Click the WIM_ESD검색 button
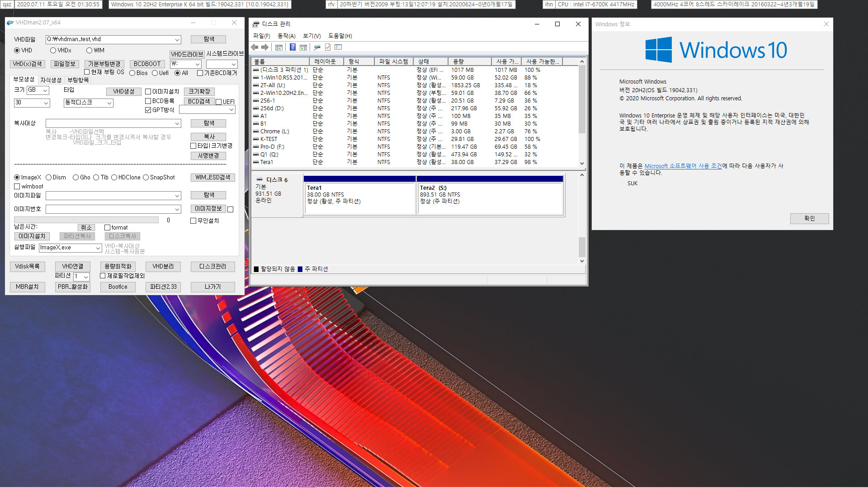The width and height of the screenshot is (868, 488). click(x=213, y=178)
